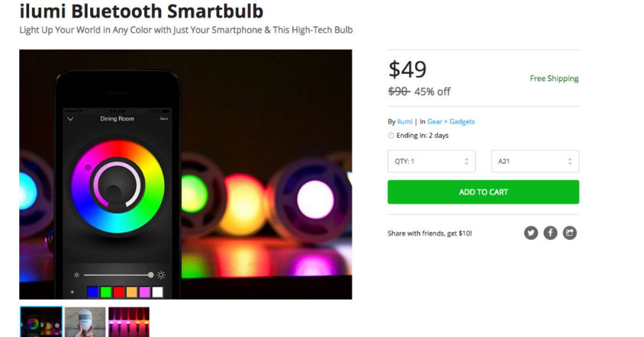Select the first thumbnail with phone app

coord(41,322)
